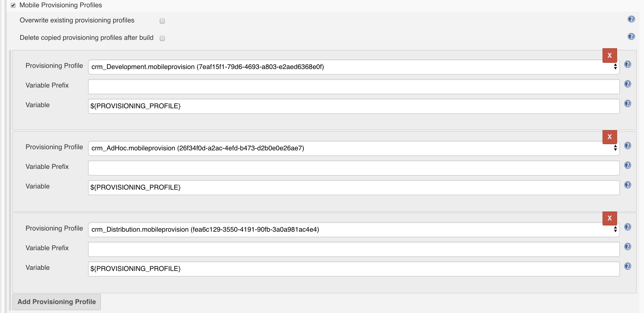644x313 pixels.
Task: Remove the crm_AdHoc provisioning profile entry
Action: pyautogui.click(x=610, y=137)
